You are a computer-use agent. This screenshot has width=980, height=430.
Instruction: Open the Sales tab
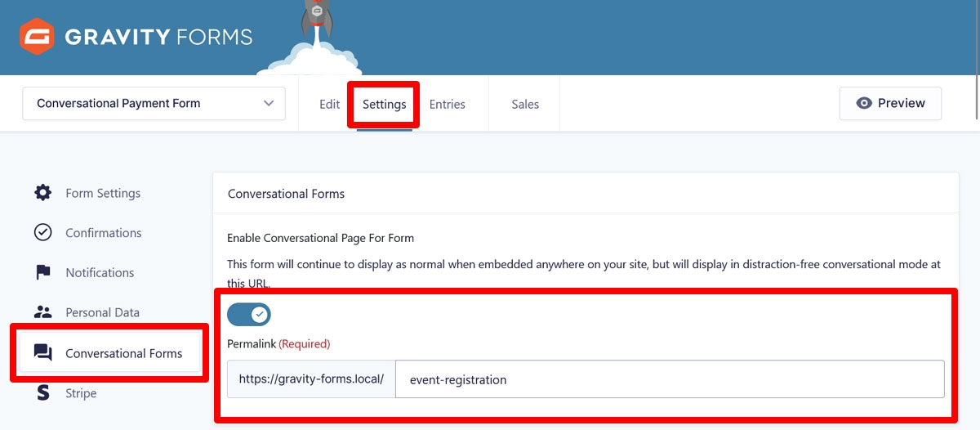pyautogui.click(x=525, y=104)
